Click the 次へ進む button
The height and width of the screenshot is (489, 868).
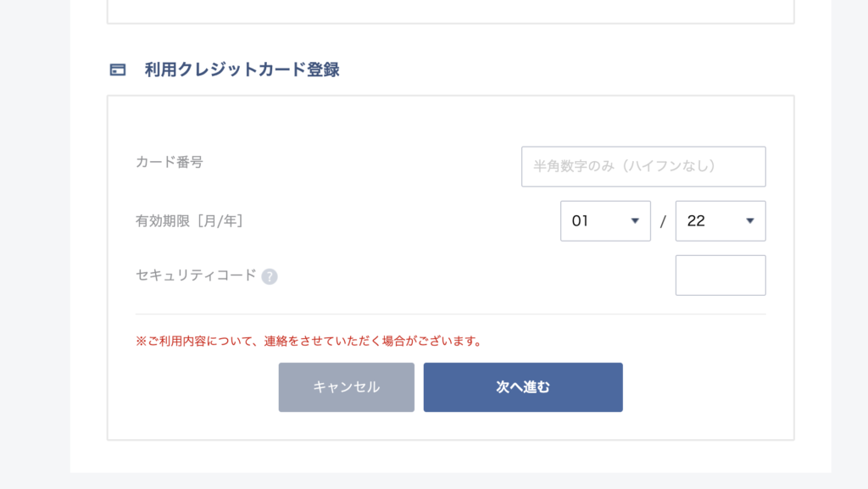pyautogui.click(x=523, y=387)
